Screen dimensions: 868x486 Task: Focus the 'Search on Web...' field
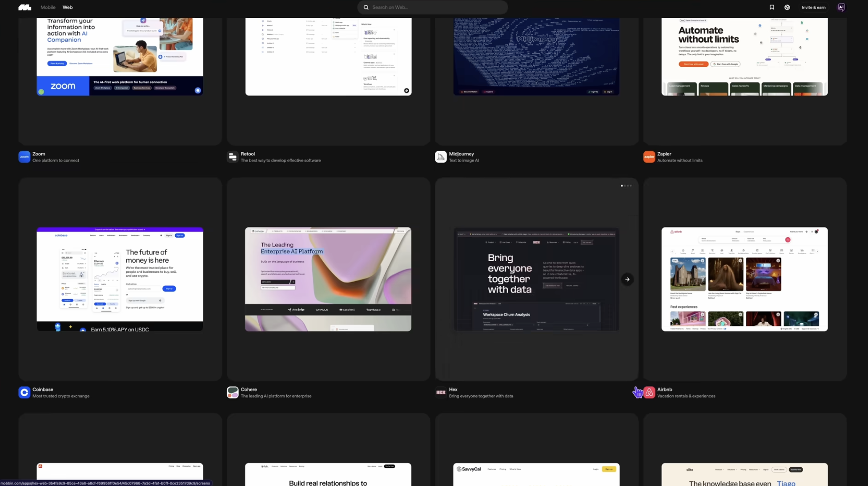(433, 7)
